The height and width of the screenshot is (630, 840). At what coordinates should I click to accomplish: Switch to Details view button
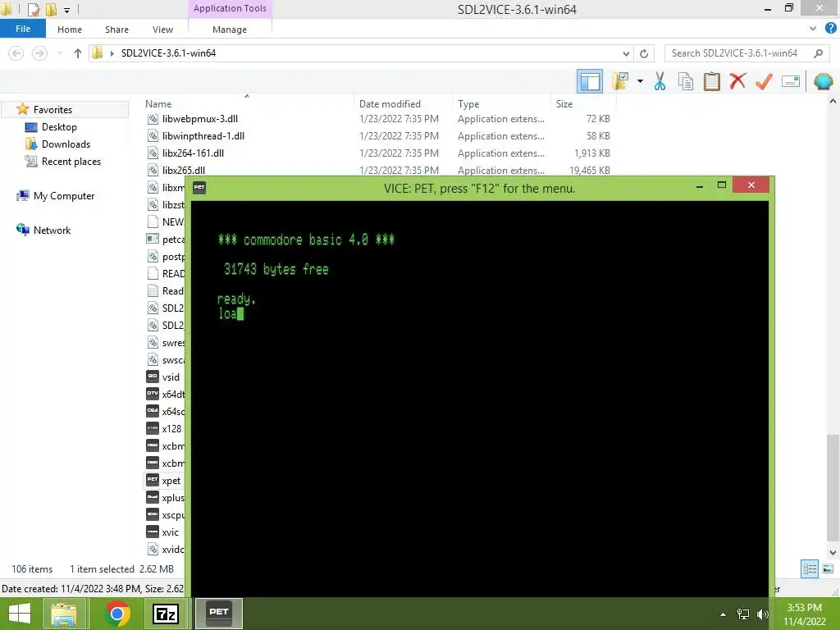tap(810, 569)
